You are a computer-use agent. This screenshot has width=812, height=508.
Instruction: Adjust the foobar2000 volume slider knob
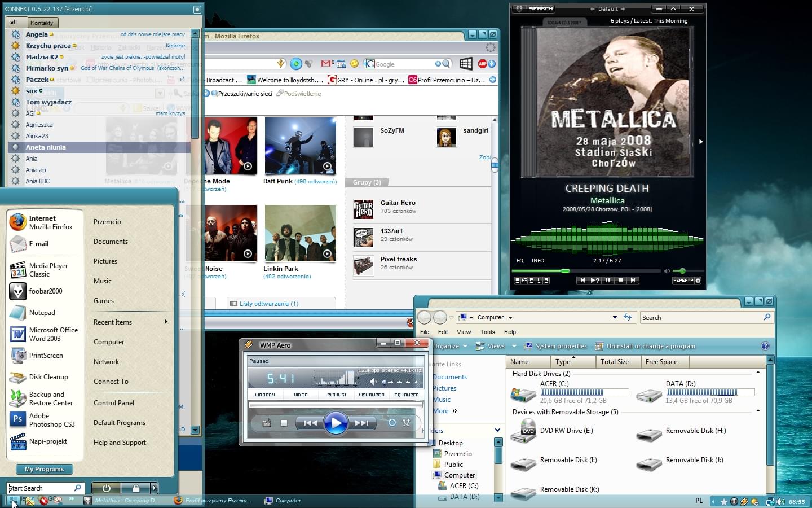[x=682, y=271]
